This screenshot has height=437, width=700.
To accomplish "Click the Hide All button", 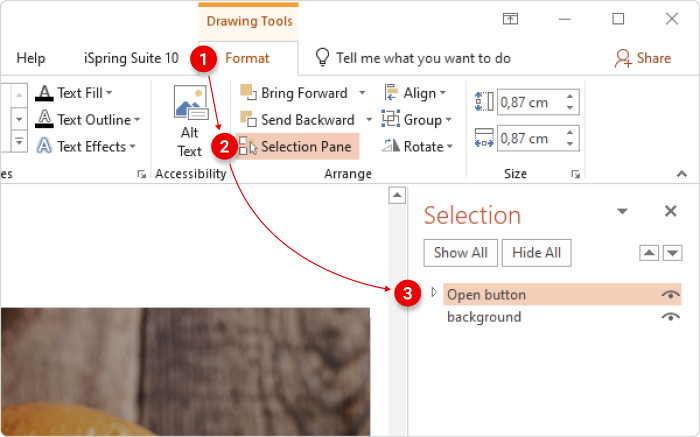I will tap(537, 253).
